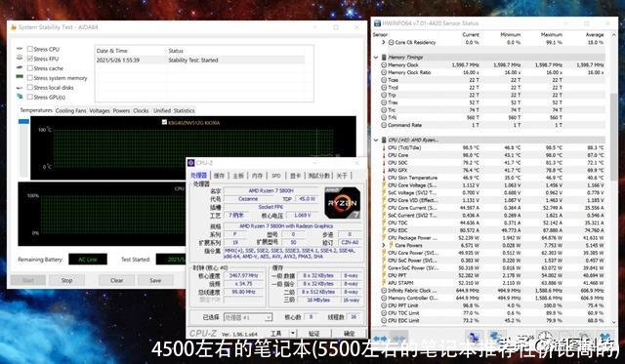Expand the Core C6 Residency row
This screenshot has width=625, height=364.
tap(383, 42)
